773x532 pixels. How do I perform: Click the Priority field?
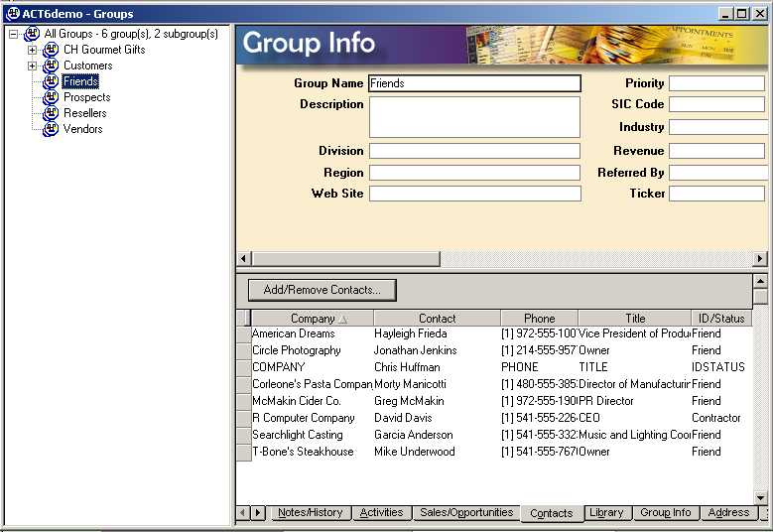pos(716,83)
